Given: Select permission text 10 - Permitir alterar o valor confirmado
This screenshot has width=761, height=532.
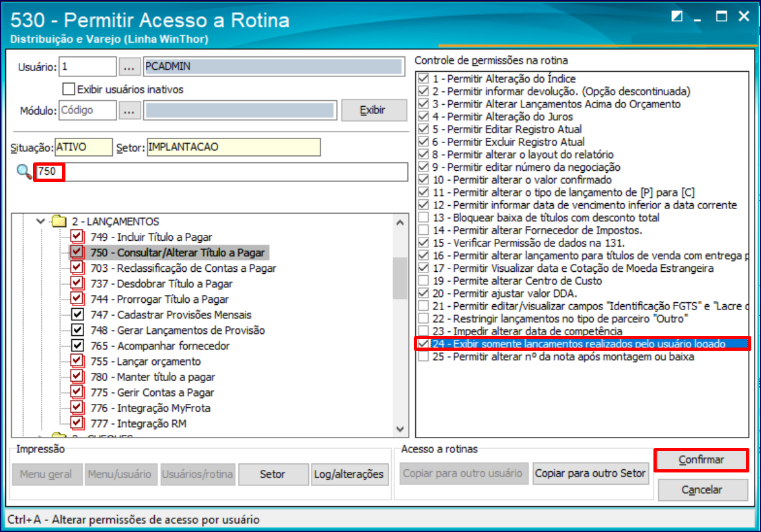Looking at the screenshot, I should 522,180.
